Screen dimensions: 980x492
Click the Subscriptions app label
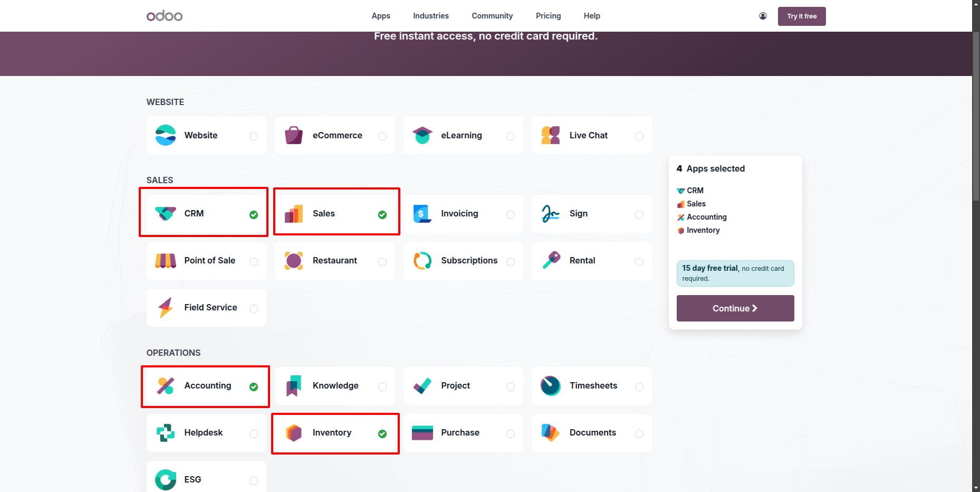coord(469,260)
